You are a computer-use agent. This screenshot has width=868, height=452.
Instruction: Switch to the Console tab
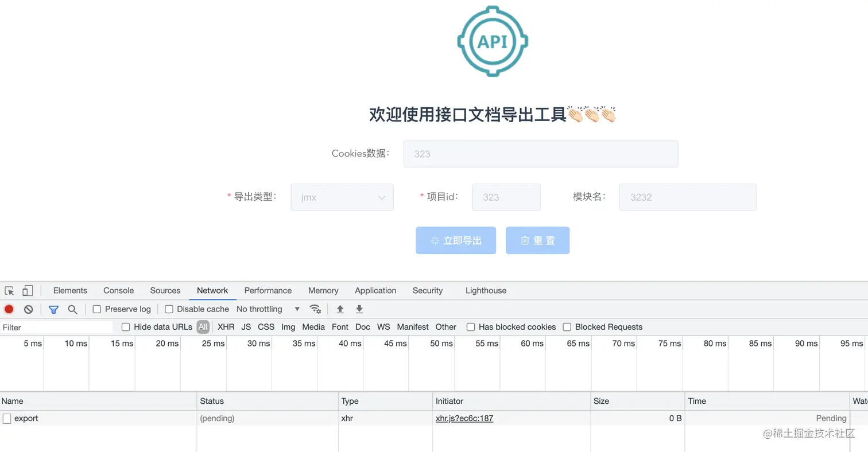(x=119, y=291)
